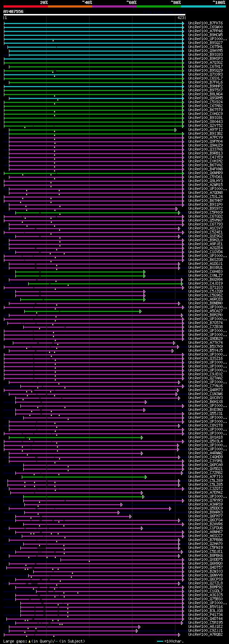This screenshot has height=644, width=229.
Task: Select the UniRef100_Q7XXR3 label
Action: (x=205, y=74)
